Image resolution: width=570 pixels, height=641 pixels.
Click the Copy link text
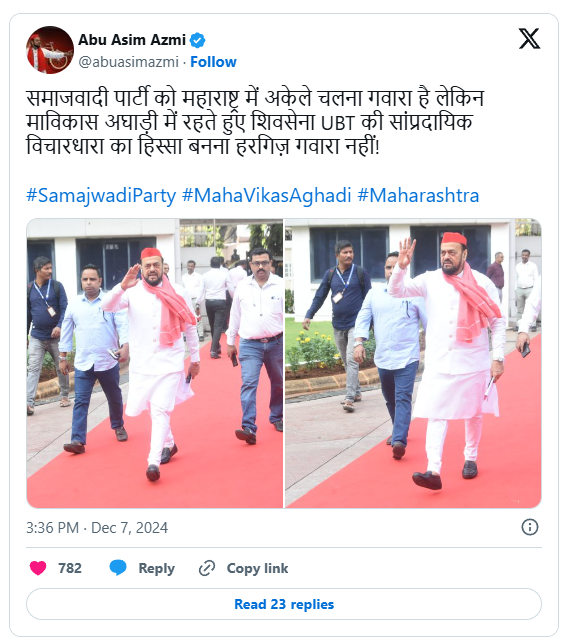tap(258, 568)
